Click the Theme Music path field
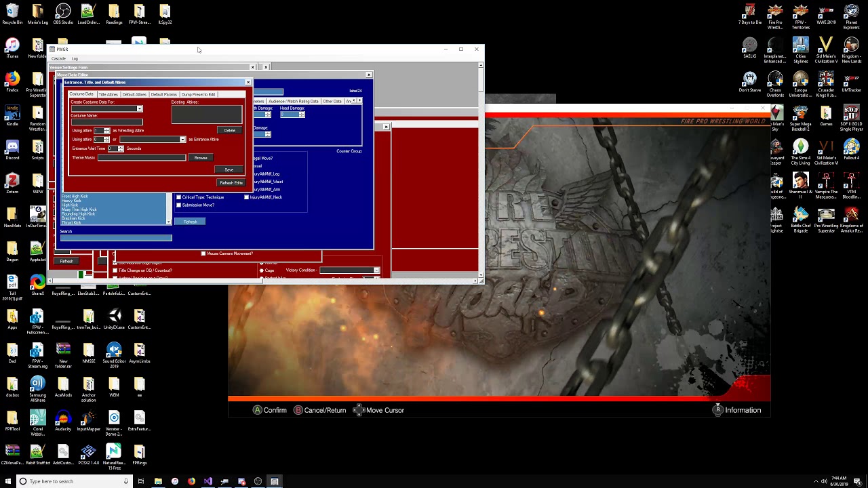This screenshot has width=868, height=488. click(142, 158)
